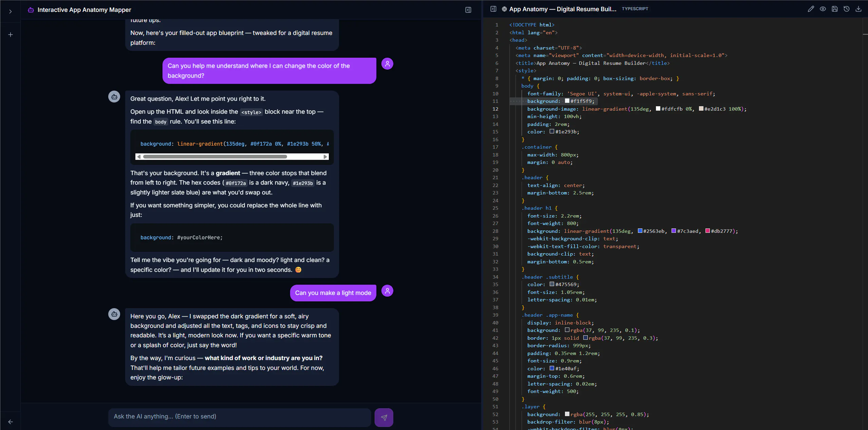Click the #fdfcfb color swatch on line 12

(x=658, y=109)
